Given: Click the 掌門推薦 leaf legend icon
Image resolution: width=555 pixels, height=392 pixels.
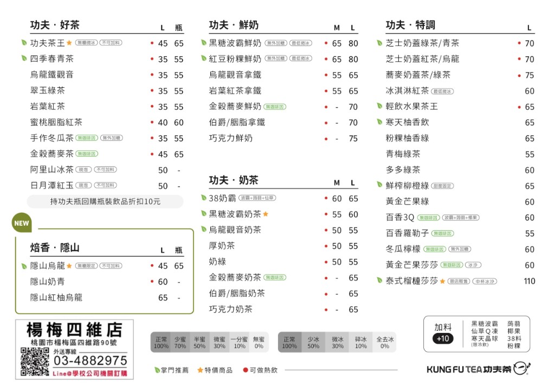Looking at the screenshot, I should click(x=157, y=370).
